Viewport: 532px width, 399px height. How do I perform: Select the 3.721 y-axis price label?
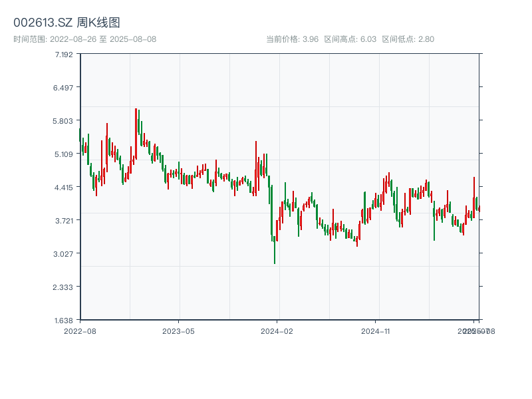pos(65,220)
